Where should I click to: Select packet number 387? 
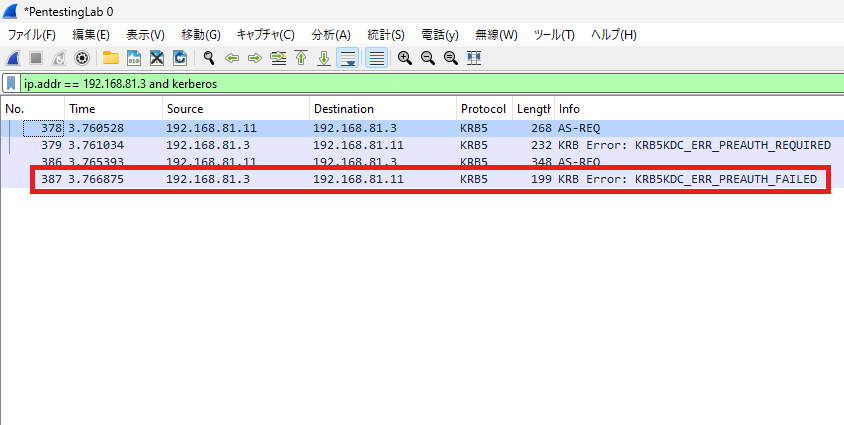click(52, 179)
